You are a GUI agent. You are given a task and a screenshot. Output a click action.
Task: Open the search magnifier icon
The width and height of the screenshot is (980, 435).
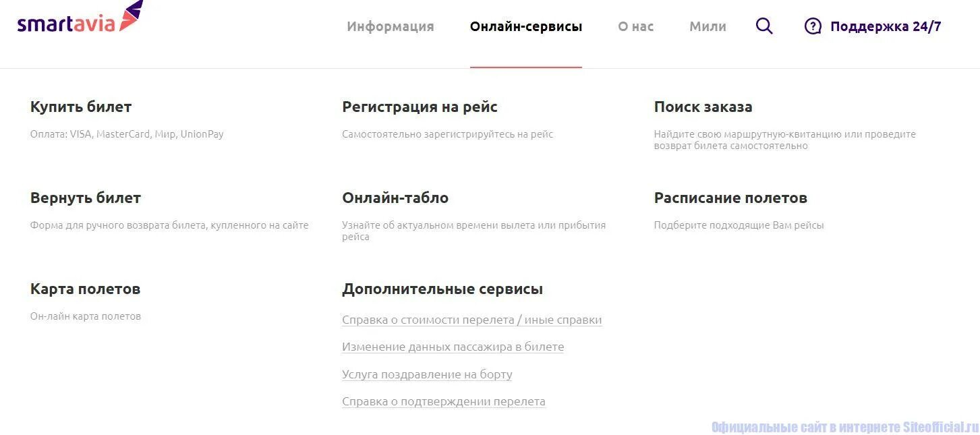click(x=764, y=26)
